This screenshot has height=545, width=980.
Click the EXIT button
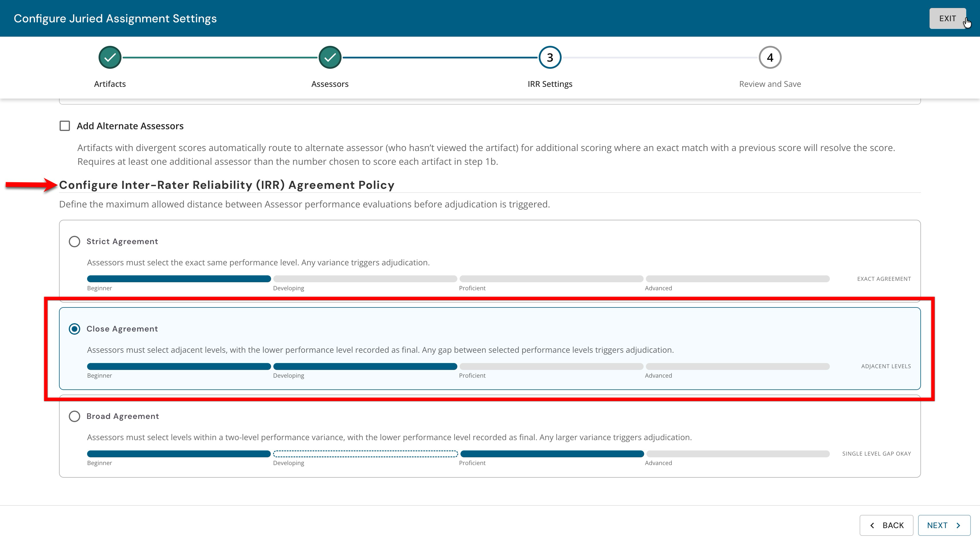point(947,18)
